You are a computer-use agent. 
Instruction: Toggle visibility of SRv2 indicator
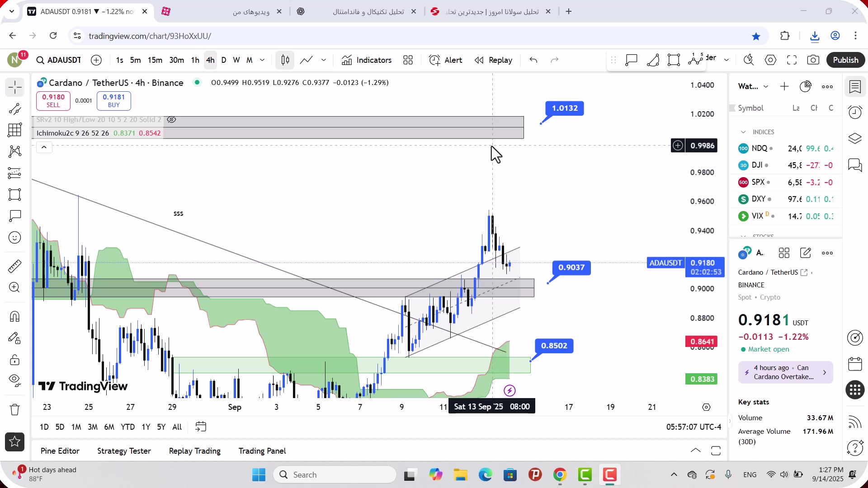tap(171, 120)
